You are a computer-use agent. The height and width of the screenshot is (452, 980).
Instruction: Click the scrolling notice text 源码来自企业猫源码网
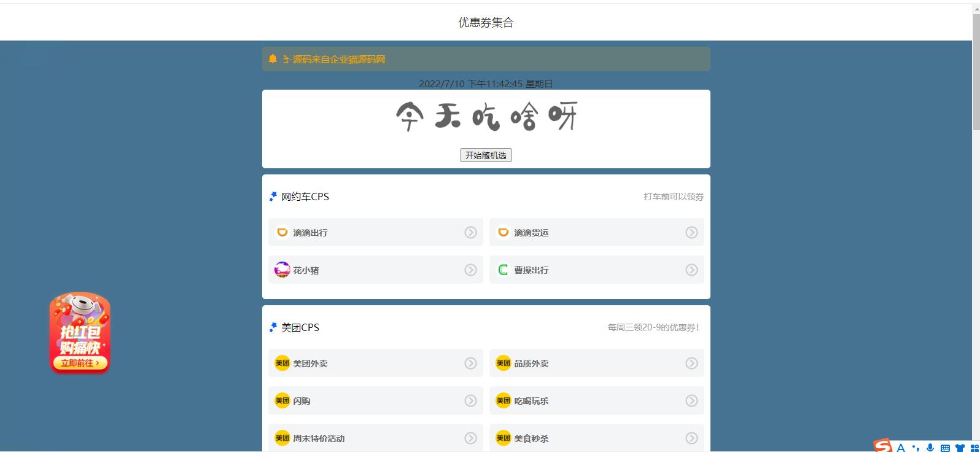coord(339,60)
